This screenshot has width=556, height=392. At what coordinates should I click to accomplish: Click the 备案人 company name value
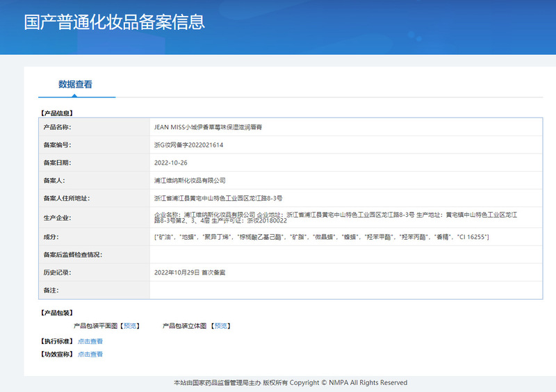190,180
